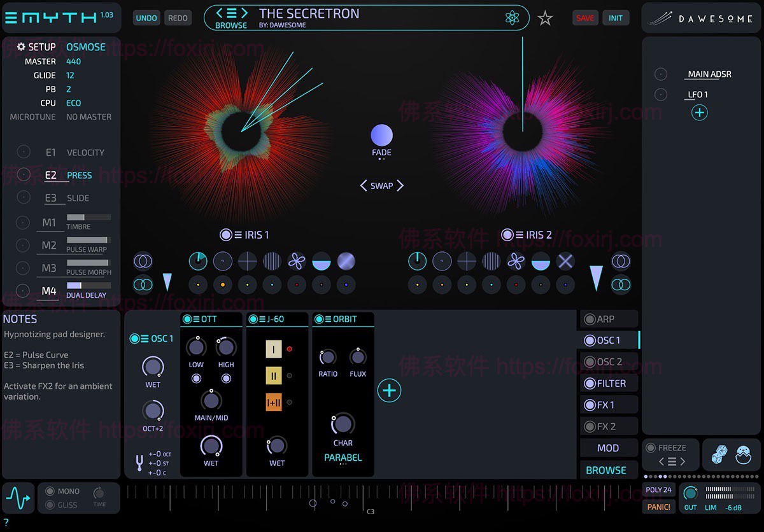The width and height of the screenshot is (764, 532).
Task: Open the MOD tab
Action: tap(609, 447)
